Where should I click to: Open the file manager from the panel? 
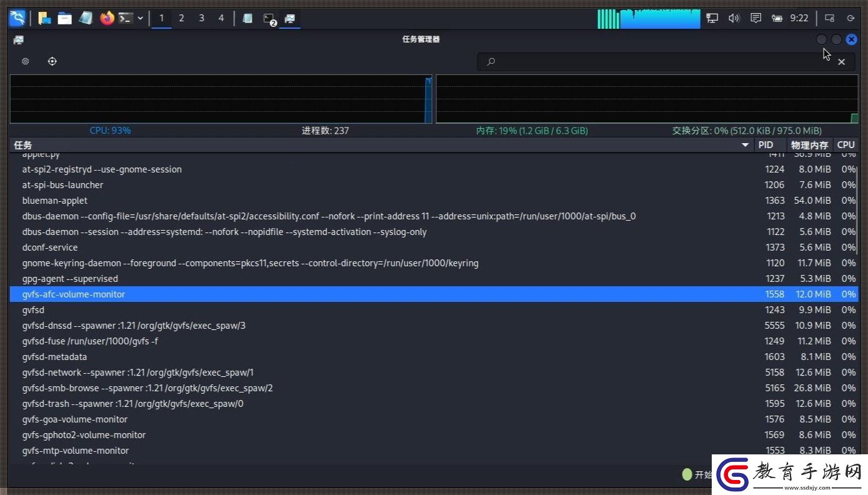64,18
